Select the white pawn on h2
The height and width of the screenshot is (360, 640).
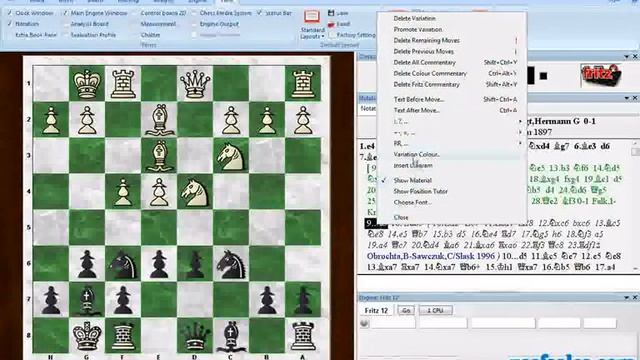(x=51, y=120)
